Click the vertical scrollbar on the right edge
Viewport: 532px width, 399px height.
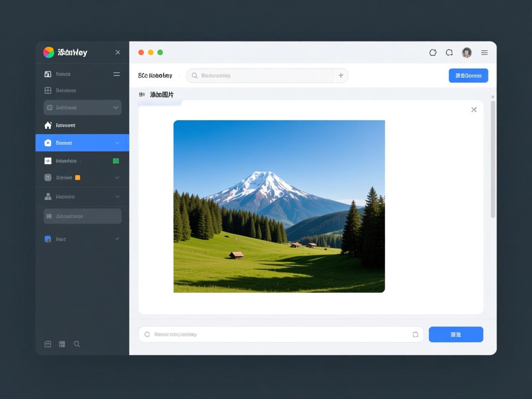tap(493, 159)
